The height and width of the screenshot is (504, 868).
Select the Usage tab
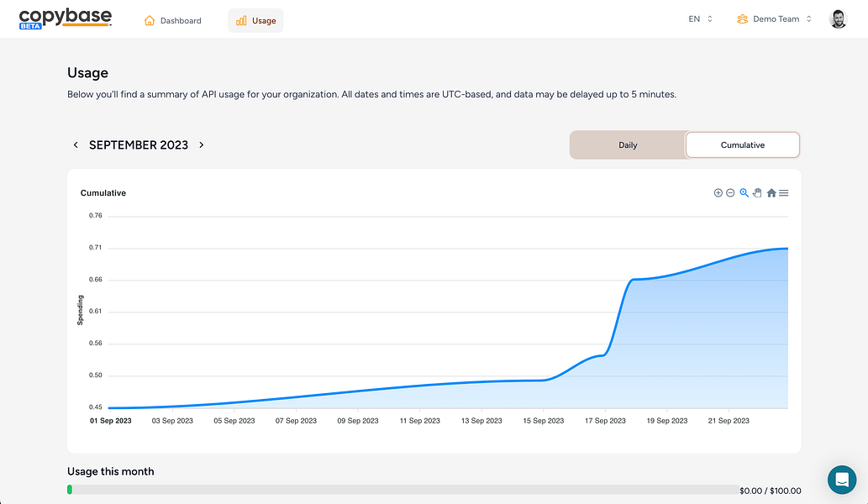(255, 20)
